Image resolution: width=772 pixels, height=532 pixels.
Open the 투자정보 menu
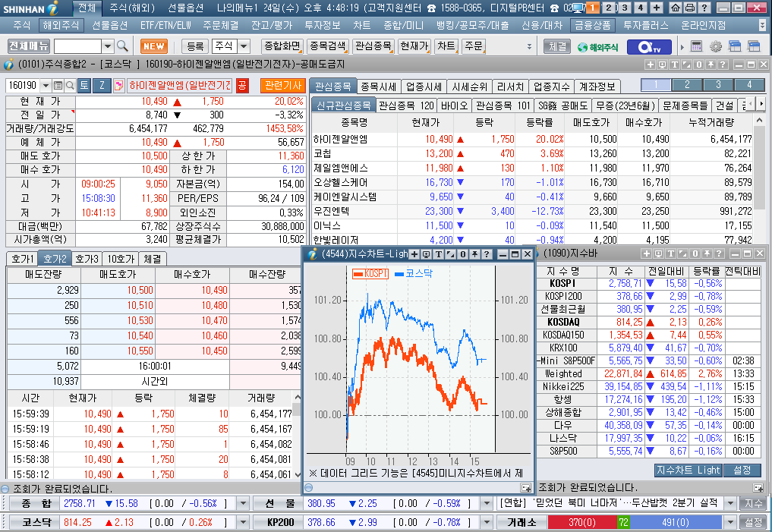click(322, 26)
